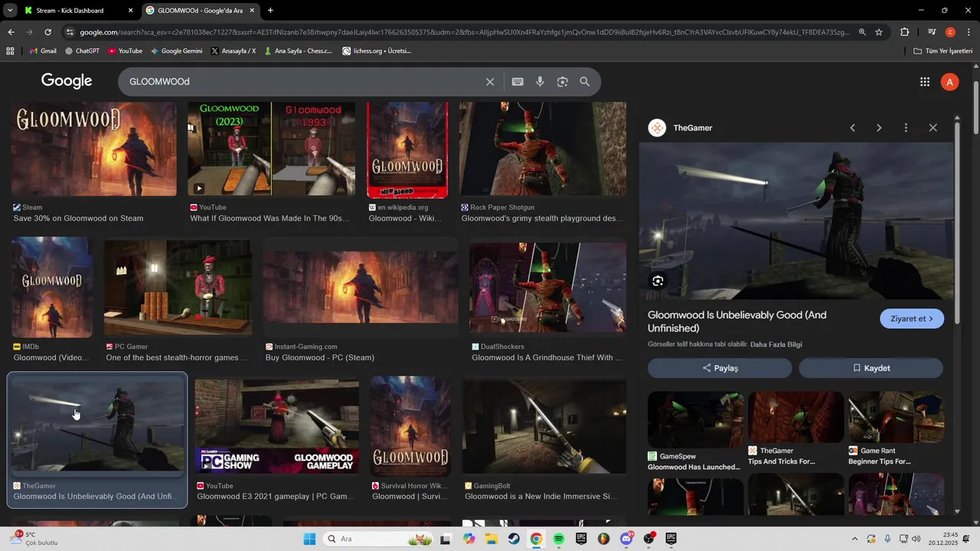The width and height of the screenshot is (980, 551).
Task: Open Tüm Yer İşaretleri bookmarks folder
Action: click(x=943, y=51)
